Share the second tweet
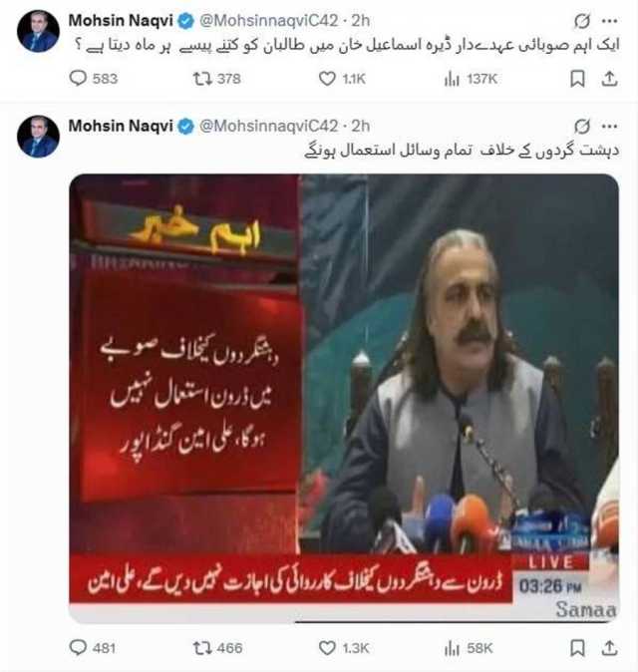 609,648
